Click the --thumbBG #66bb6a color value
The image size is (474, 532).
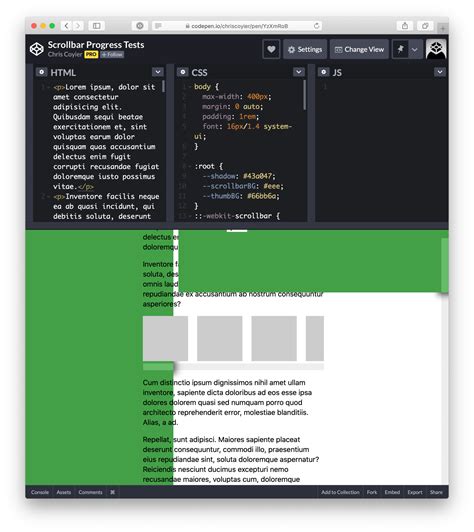[263, 196]
